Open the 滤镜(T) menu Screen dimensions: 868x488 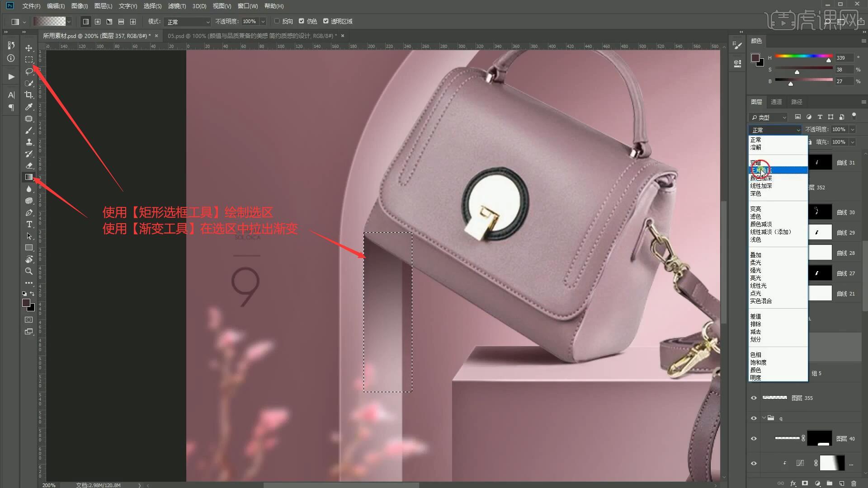177,6
